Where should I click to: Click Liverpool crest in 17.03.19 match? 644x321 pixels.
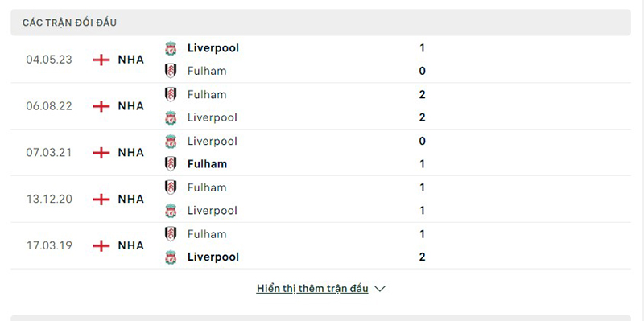[171, 257]
